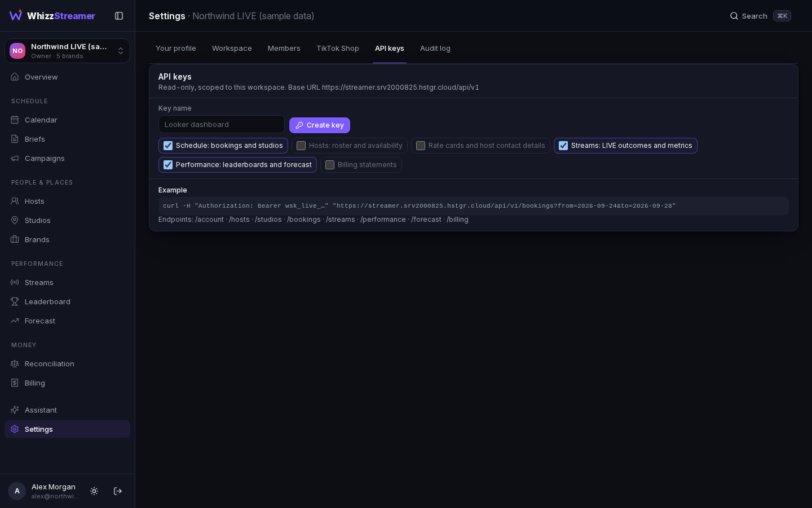Open Search from the top bar

tap(760, 16)
